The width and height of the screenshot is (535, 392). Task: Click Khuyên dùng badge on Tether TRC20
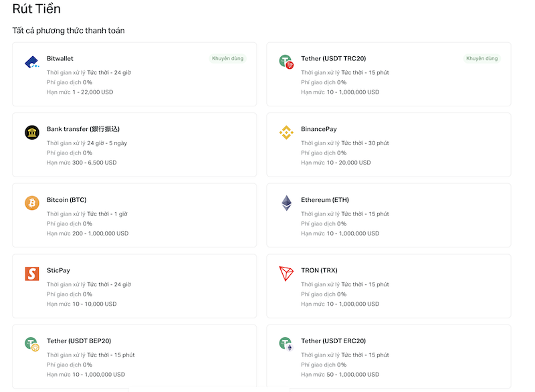point(482,59)
